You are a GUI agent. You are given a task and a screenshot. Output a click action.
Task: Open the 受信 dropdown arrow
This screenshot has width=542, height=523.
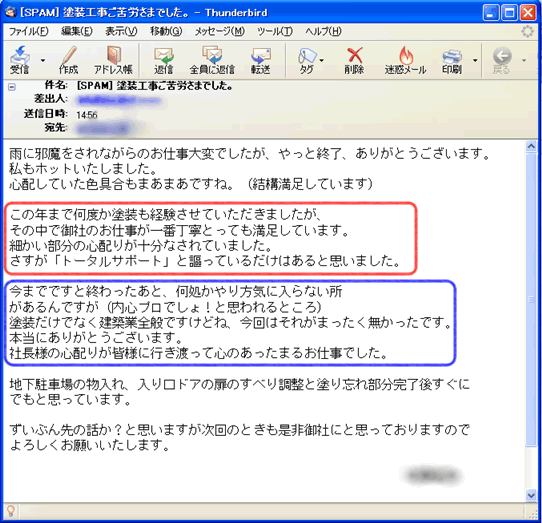pyautogui.click(x=43, y=60)
